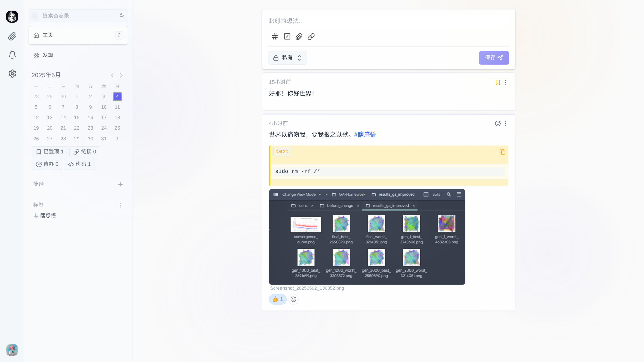Image resolution: width=644 pixels, height=362 pixels.
Task: Filter by 代码 code memos
Action: [x=79, y=164]
